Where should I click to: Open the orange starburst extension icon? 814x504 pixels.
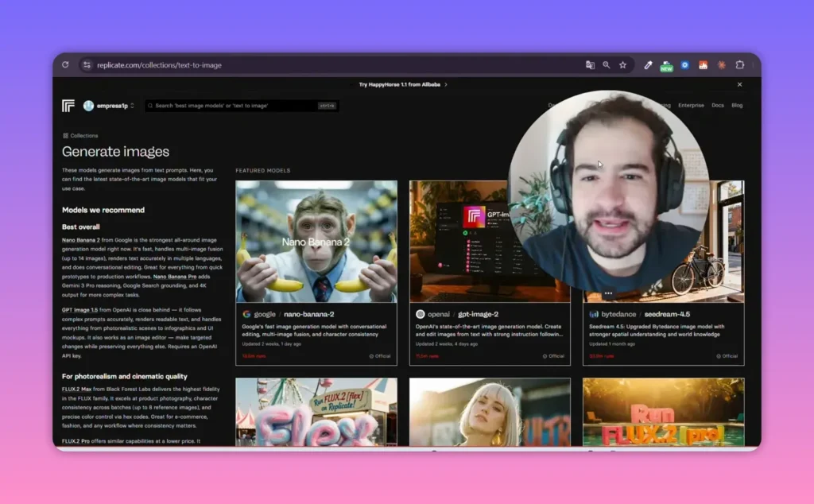coord(722,65)
